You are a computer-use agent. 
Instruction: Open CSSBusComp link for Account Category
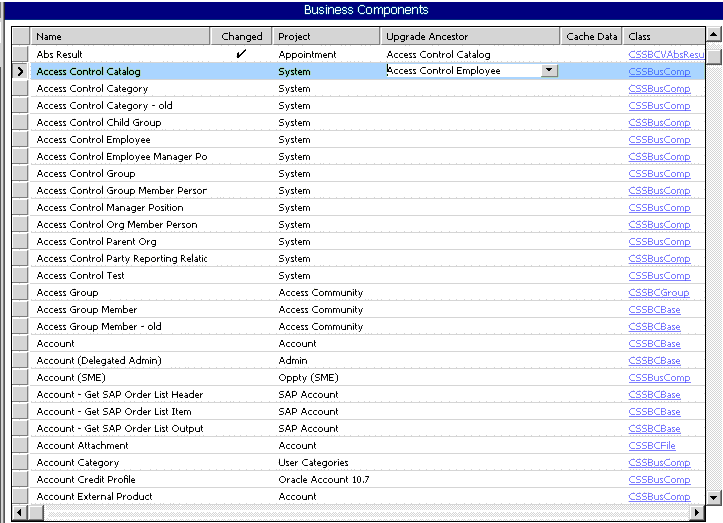click(x=659, y=463)
